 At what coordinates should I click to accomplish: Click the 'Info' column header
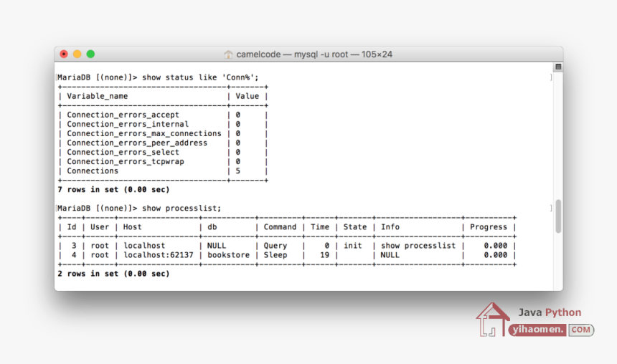(390, 227)
